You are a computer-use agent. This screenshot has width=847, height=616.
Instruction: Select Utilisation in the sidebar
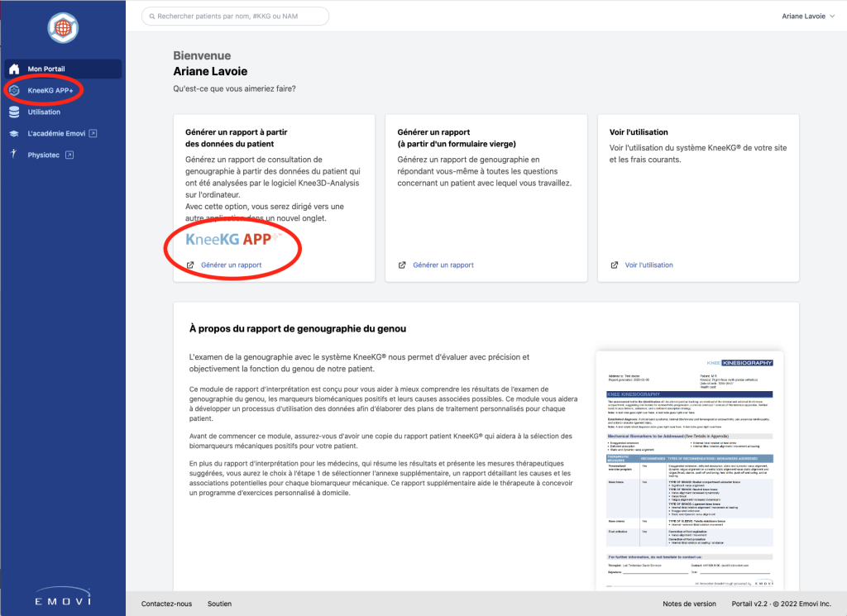[x=63, y=112]
